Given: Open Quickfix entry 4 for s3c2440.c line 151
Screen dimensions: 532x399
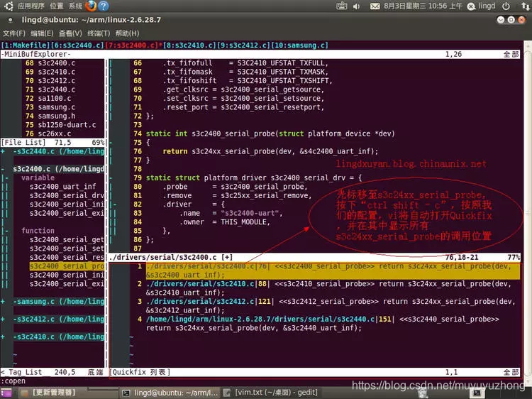Looking at the screenshot, I should pos(323,323).
